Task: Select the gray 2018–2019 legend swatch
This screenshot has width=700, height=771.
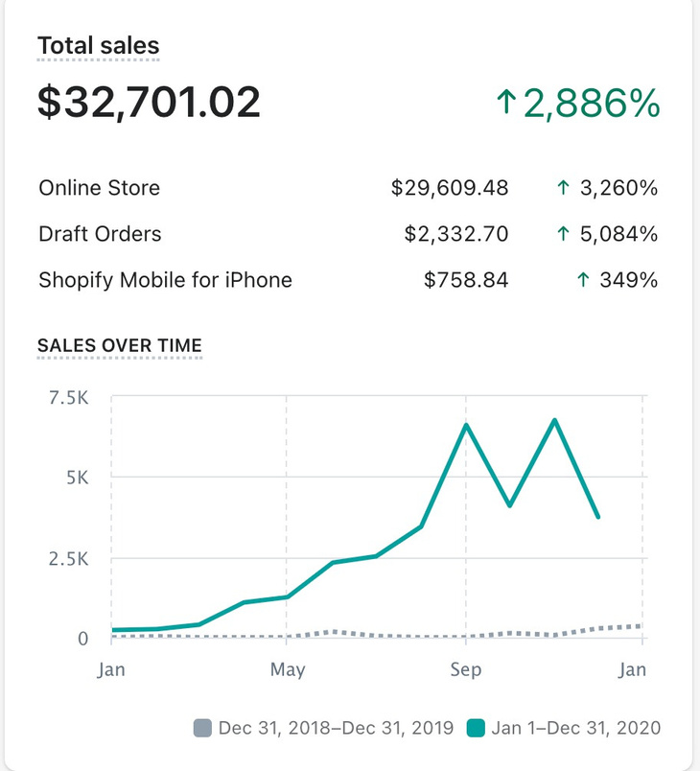Action: click(x=201, y=728)
